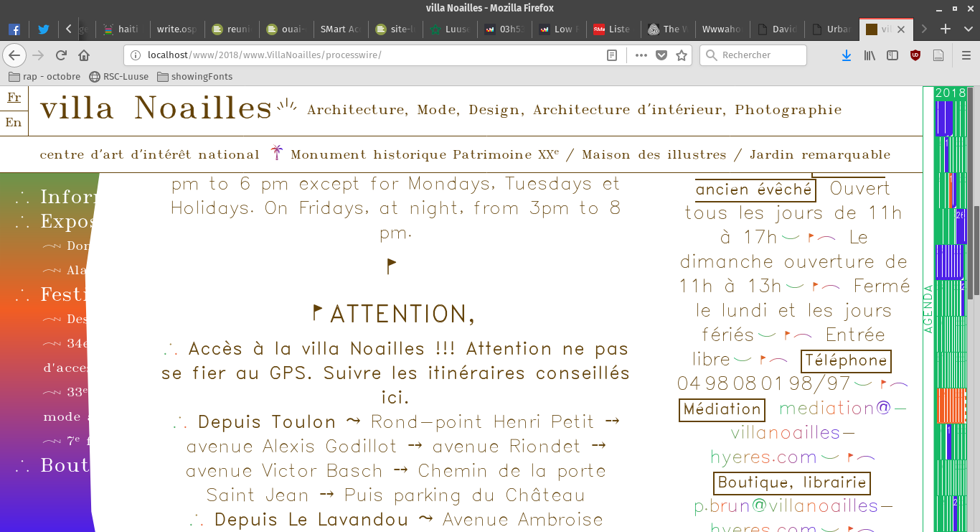This screenshot has height=532, width=980.
Task: Bookmark this page with the star icon
Action: click(682, 55)
